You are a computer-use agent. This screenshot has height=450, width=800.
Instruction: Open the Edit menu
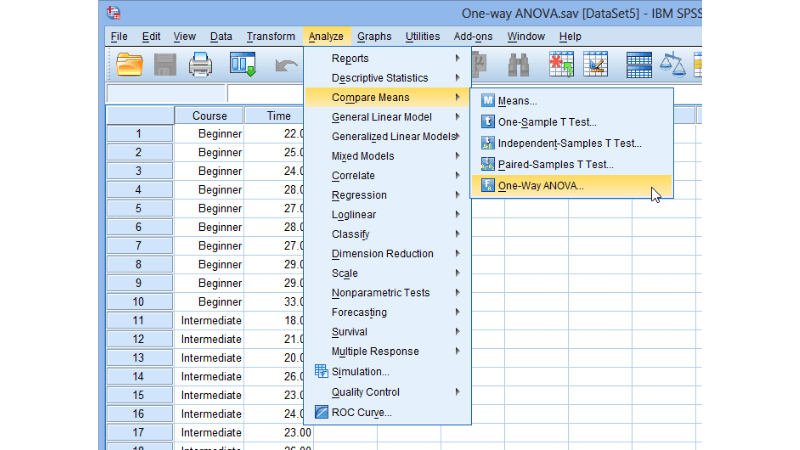pos(151,36)
